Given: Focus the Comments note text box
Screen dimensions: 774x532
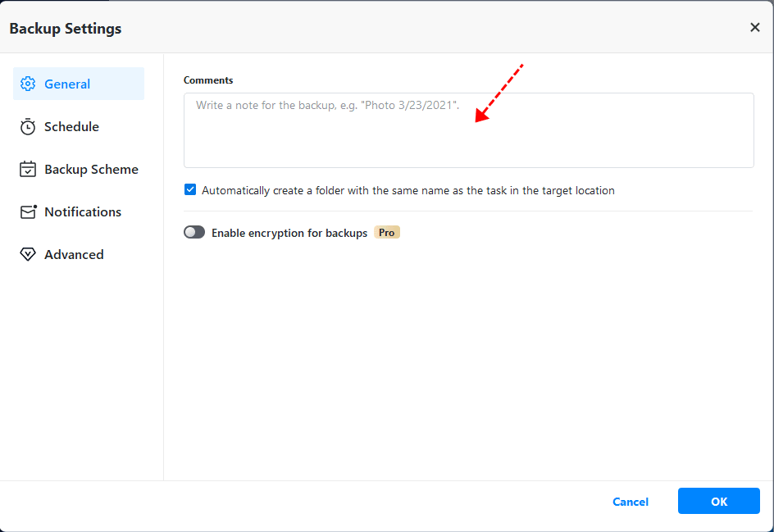Looking at the screenshot, I should [468, 130].
